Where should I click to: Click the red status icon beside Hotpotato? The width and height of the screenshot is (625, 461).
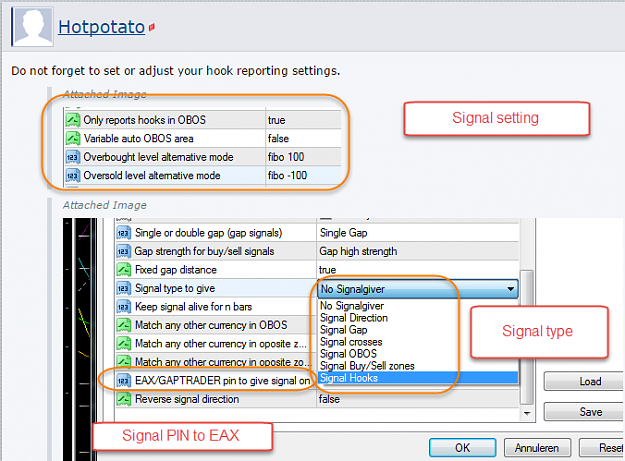(x=152, y=27)
